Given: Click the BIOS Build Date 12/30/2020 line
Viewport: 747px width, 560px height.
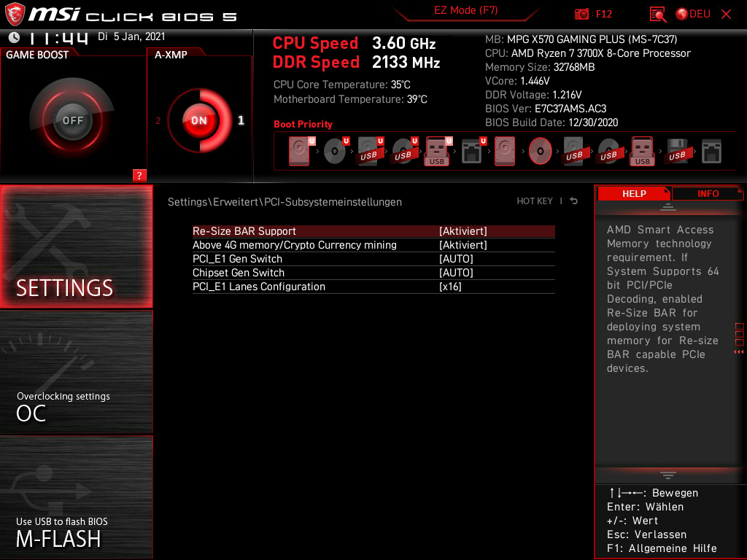Looking at the screenshot, I should point(551,122).
